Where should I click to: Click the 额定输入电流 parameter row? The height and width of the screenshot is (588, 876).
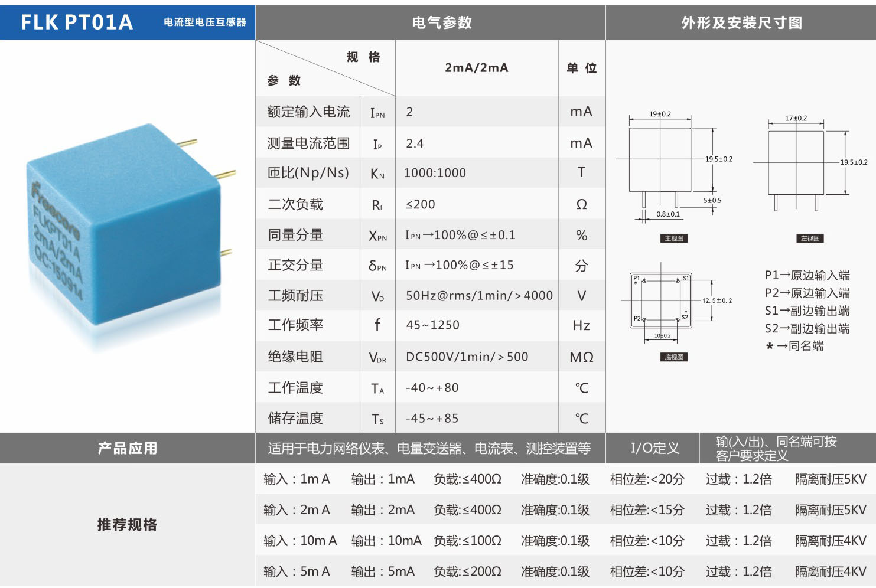[308, 112]
